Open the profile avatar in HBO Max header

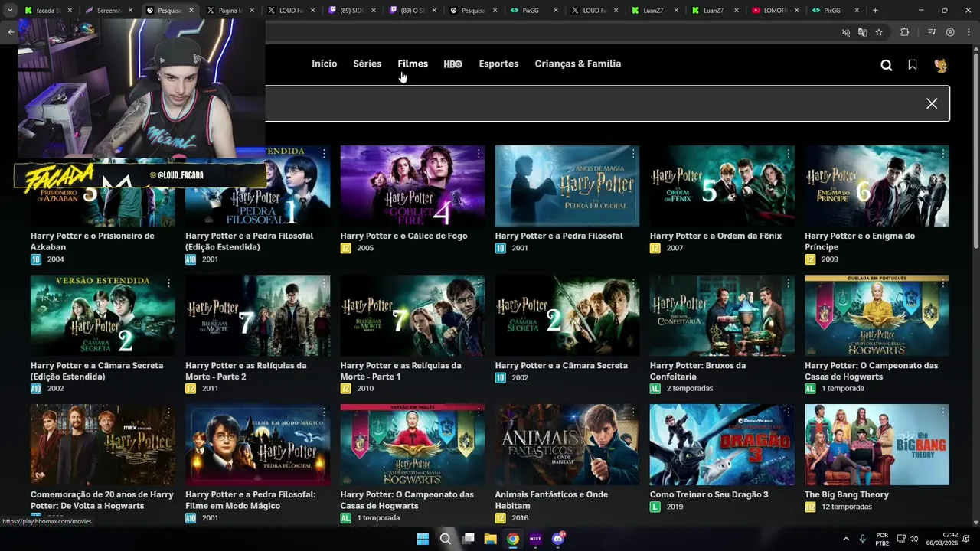coord(941,65)
